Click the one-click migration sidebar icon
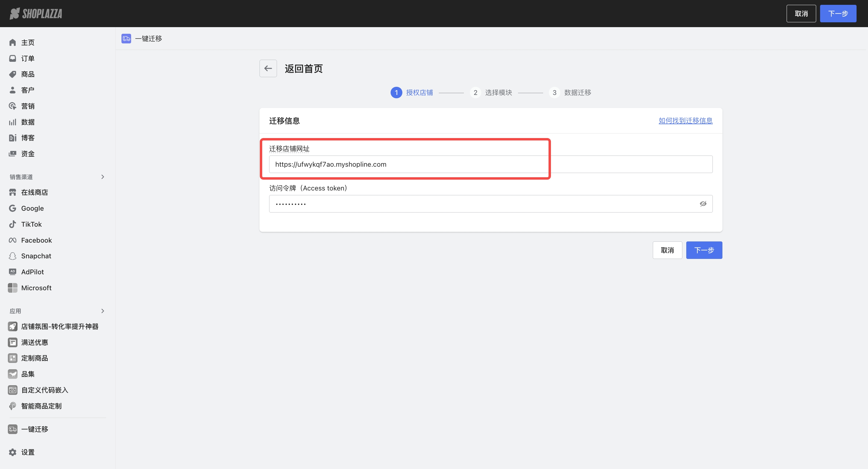The height and width of the screenshot is (469, 868). click(x=12, y=429)
